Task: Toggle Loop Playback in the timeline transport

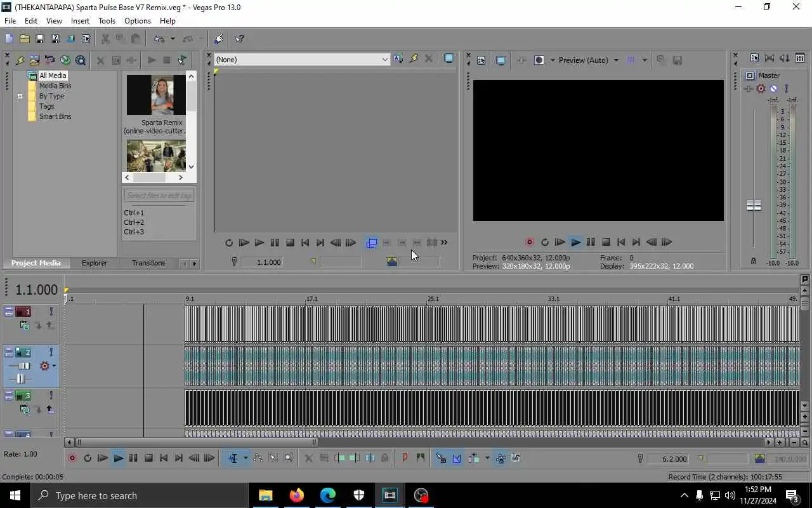Action: pos(88,458)
